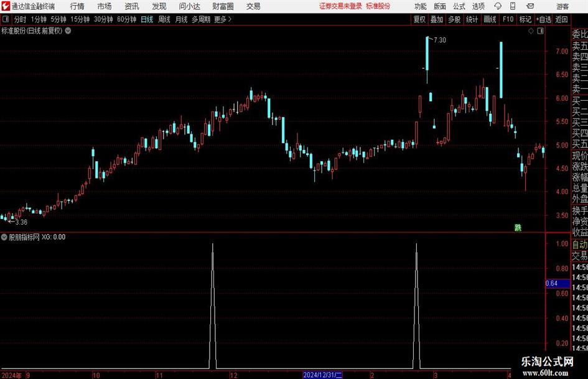Open the mobile phone icon in title bar
The width and height of the screenshot is (588, 379).
tap(513, 6)
